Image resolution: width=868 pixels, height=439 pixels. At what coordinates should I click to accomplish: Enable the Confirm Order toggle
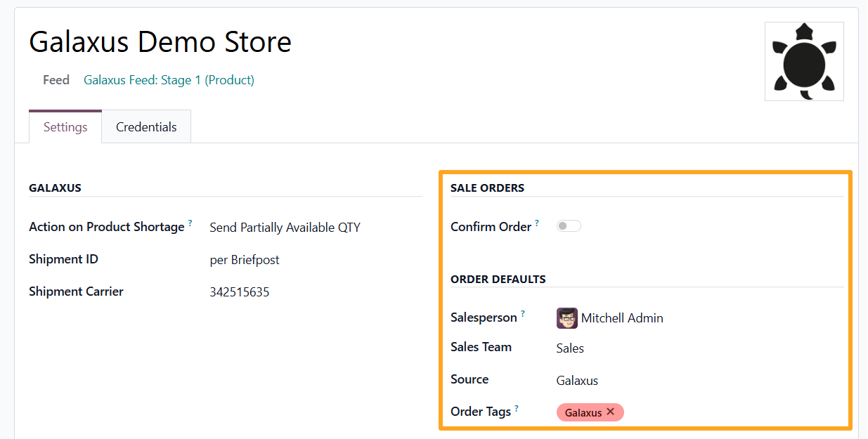point(569,226)
